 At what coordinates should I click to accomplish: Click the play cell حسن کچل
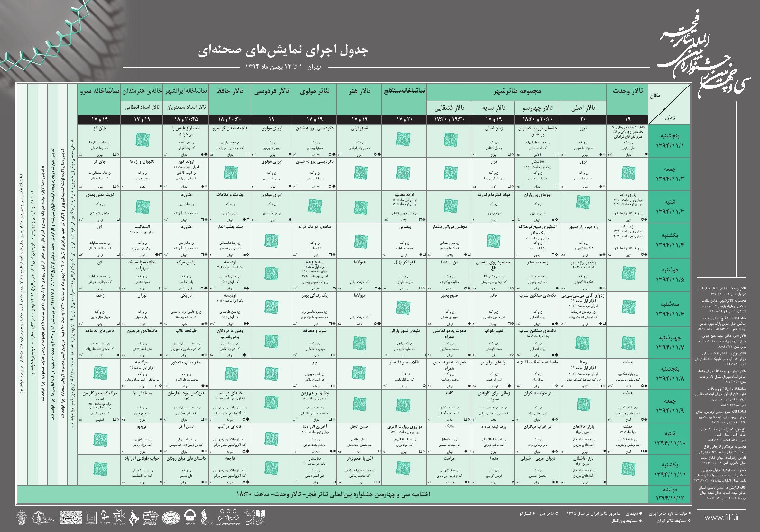tap(359, 438)
